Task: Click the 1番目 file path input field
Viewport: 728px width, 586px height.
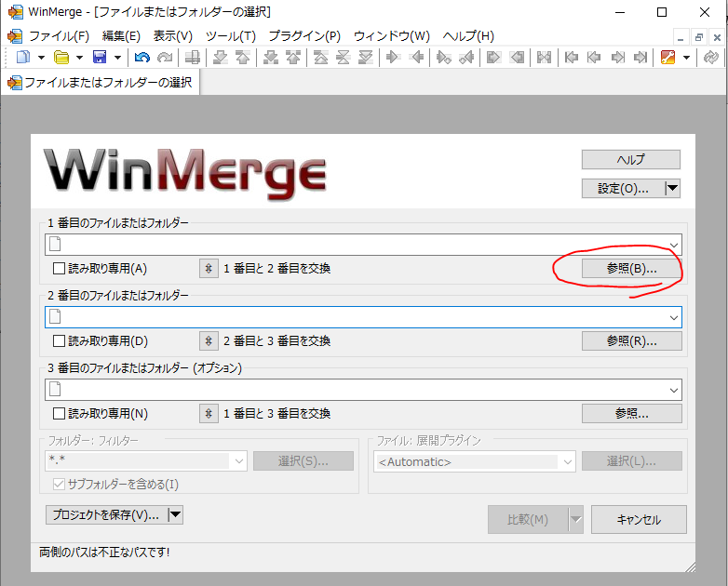Action: coord(363,245)
